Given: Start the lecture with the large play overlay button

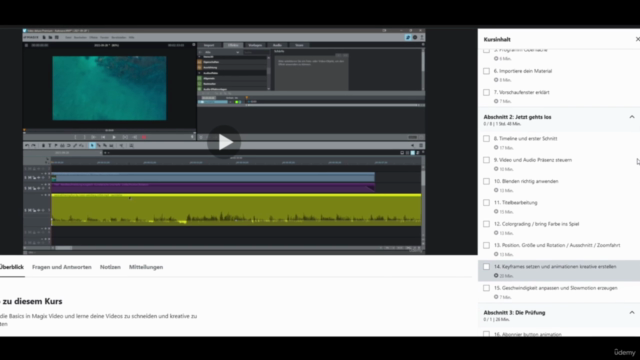Looking at the screenshot, I should click(224, 142).
